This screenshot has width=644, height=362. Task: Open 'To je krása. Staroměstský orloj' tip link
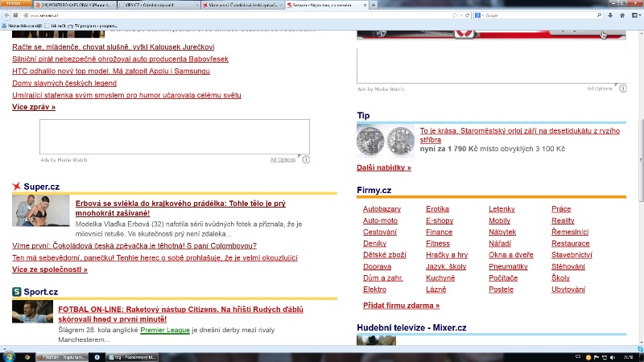[519, 135]
